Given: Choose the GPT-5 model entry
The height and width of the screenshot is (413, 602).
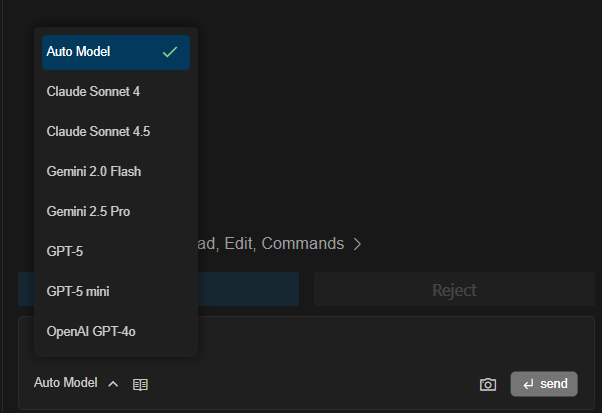Looking at the screenshot, I should tap(116, 251).
